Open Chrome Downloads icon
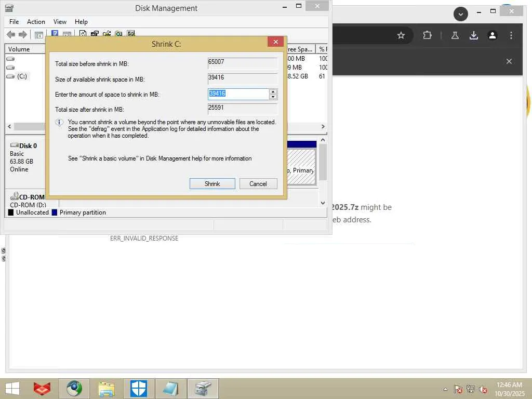Screen dimensions: 532x399 (x=474, y=35)
